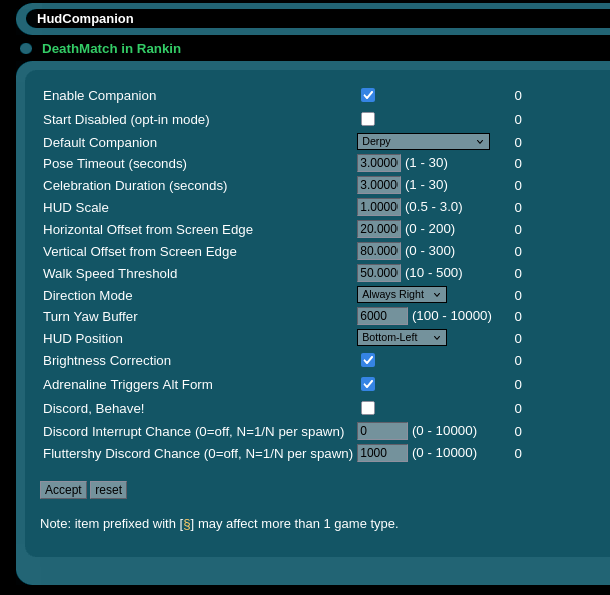Click the 'Enable Companion' label

tap(100, 96)
